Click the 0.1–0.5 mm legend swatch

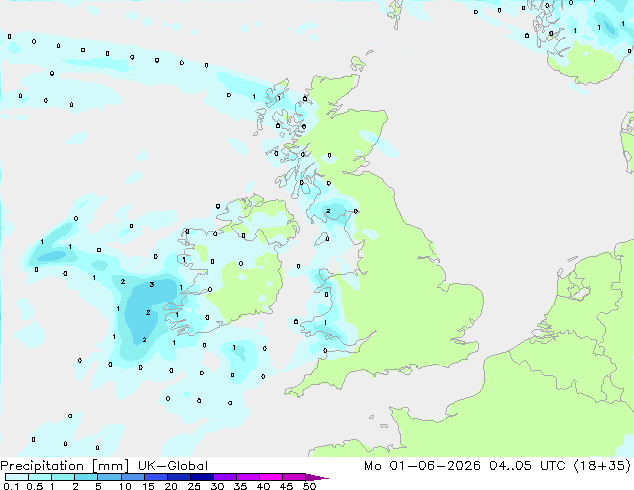tap(17, 477)
